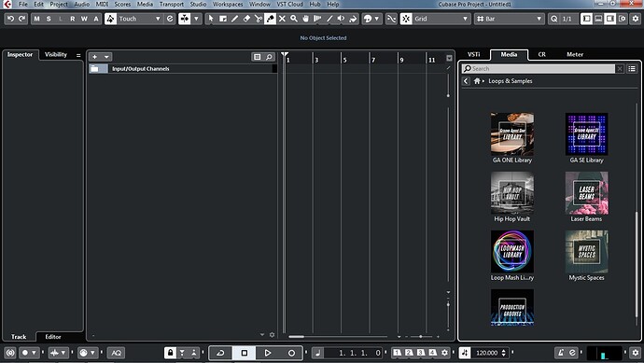Click Play transport button
The height and width of the screenshot is (363, 644).
267,353
